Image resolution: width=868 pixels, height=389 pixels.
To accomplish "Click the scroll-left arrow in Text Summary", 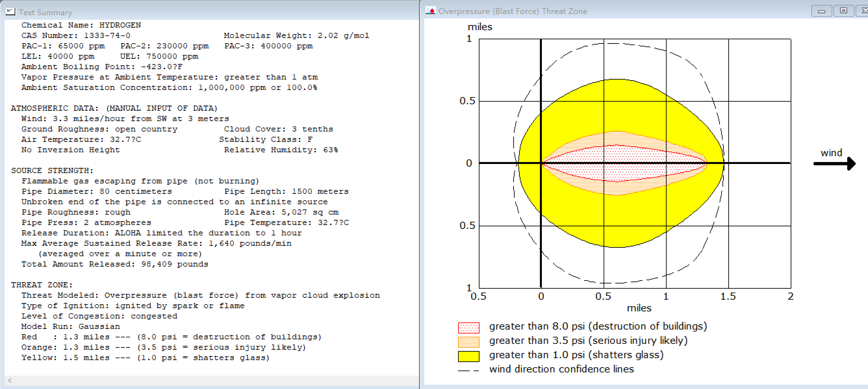I will click(10, 381).
